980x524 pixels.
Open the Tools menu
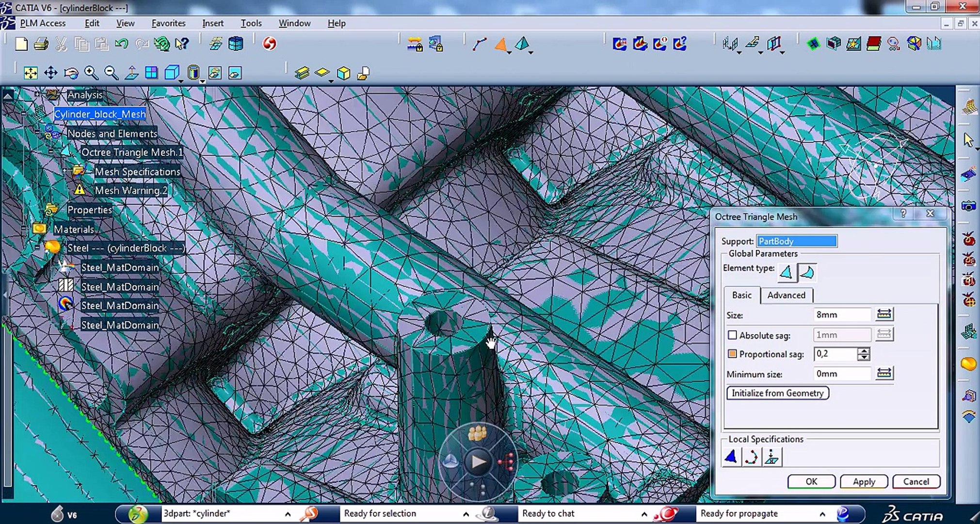pos(251,23)
